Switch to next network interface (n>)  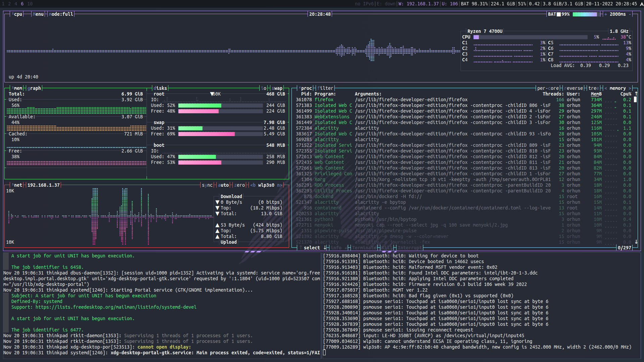click(x=280, y=185)
